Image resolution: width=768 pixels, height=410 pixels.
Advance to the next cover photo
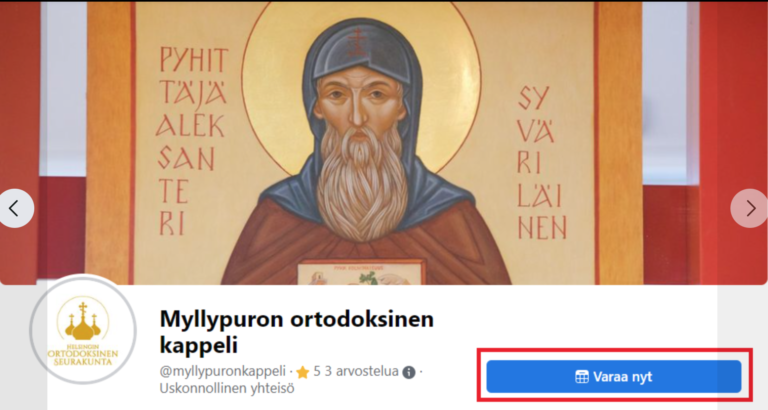(749, 208)
